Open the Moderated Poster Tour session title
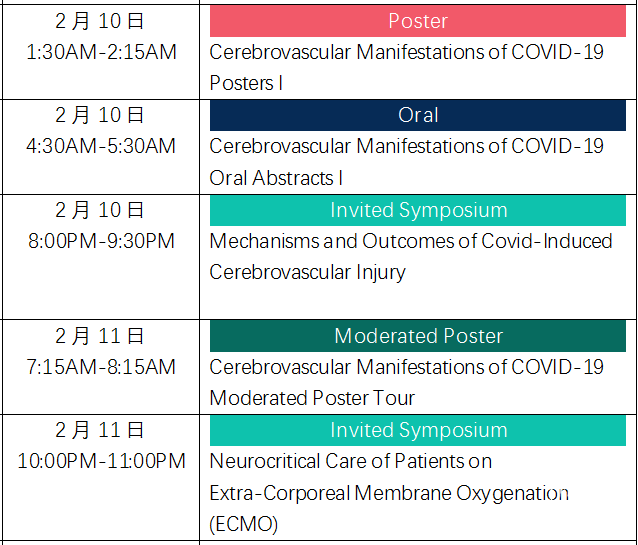Image resolution: width=638 pixels, height=545 pixels. (x=406, y=383)
